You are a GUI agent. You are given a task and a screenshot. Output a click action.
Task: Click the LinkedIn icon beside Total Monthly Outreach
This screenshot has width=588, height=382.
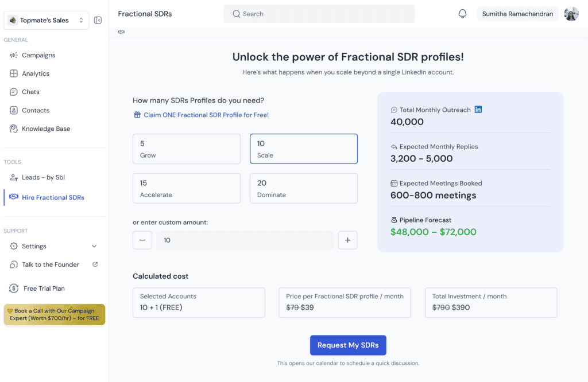[478, 110]
